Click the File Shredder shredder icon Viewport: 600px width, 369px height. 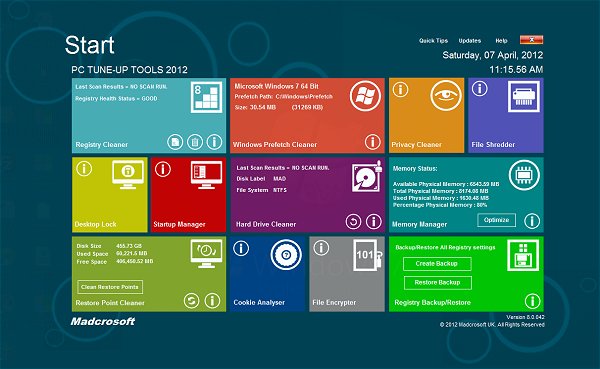tap(524, 96)
